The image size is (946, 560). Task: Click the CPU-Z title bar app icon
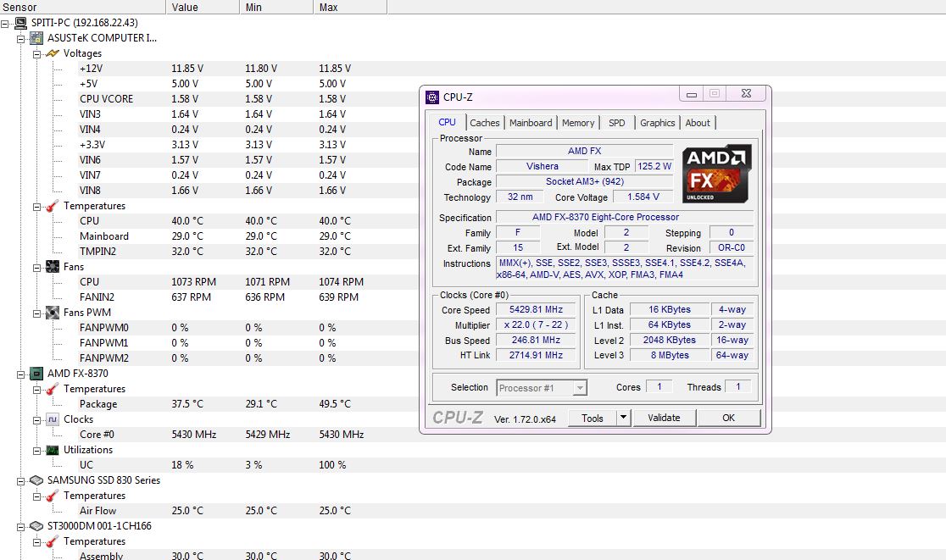(x=432, y=97)
